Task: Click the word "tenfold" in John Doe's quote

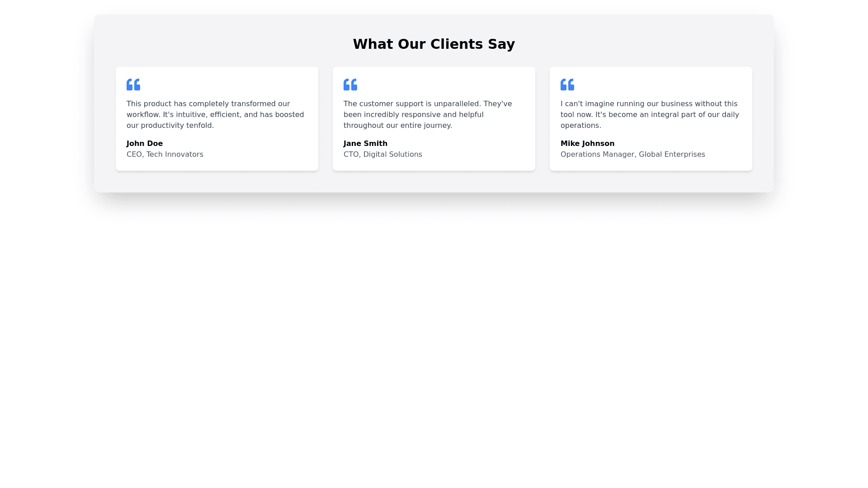Action: point(201,126)
